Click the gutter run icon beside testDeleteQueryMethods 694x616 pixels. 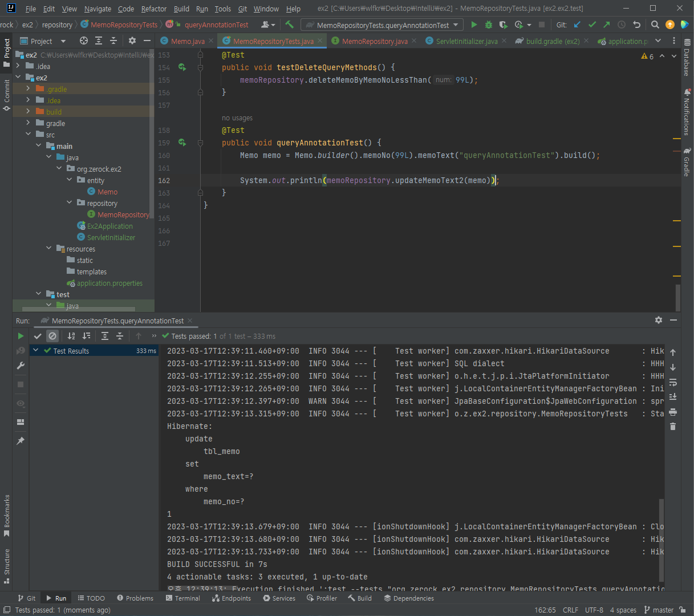(x=182, y=67)
